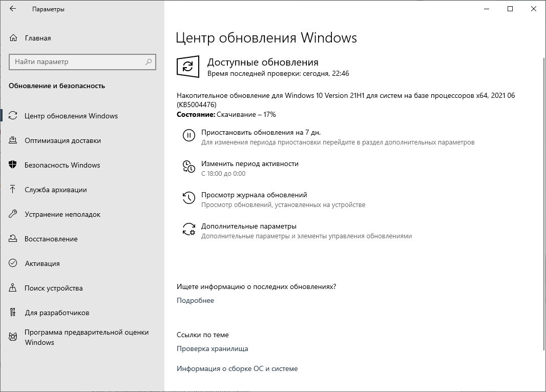Viewport: 546px width, 392px height.
Task: Go to Активация settings page
Action: click(x=42, y=263)
